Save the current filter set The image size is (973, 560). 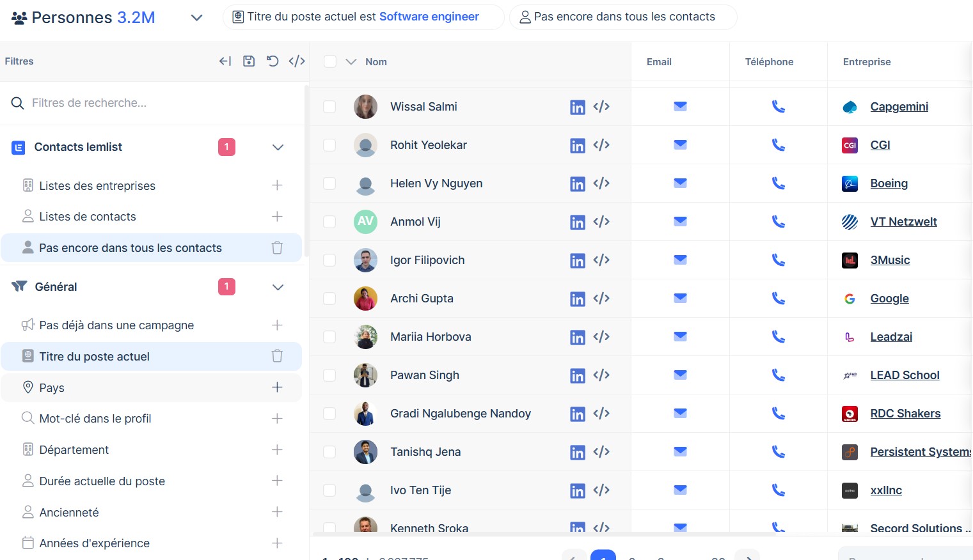point(249,61)
